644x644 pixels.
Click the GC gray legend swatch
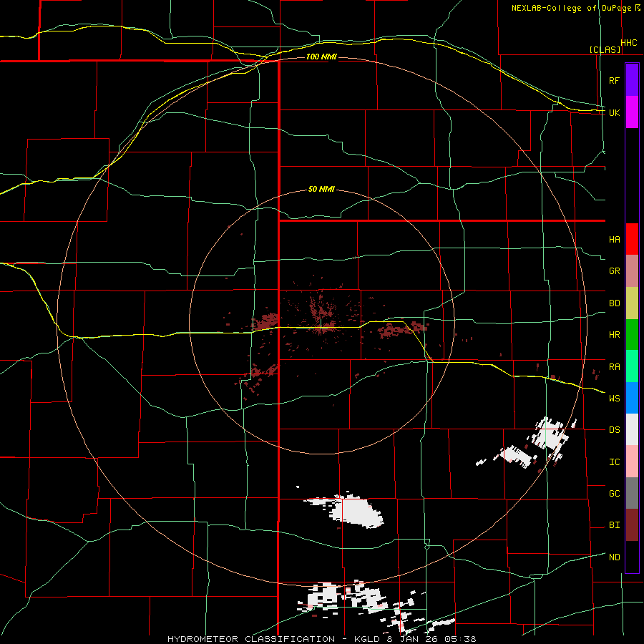(632, 493)
